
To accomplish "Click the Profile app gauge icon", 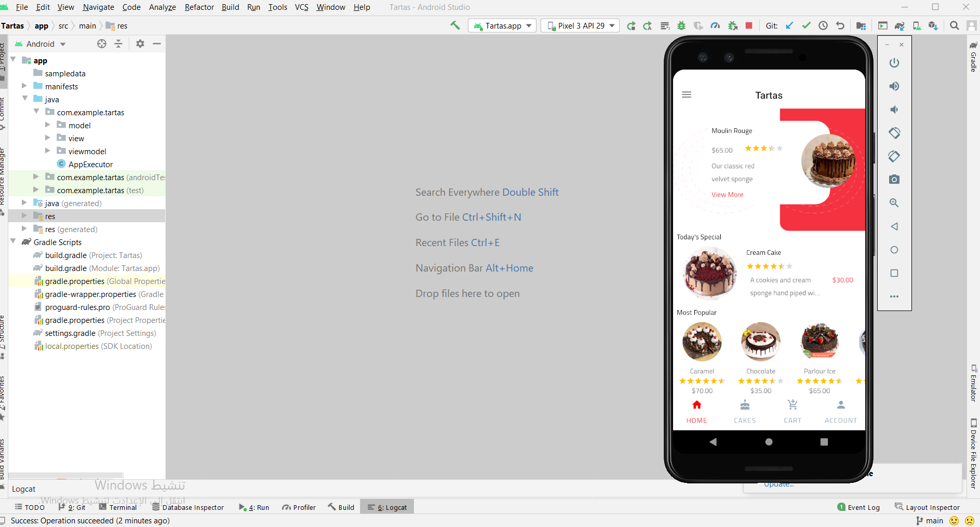I will pos(715,25).
